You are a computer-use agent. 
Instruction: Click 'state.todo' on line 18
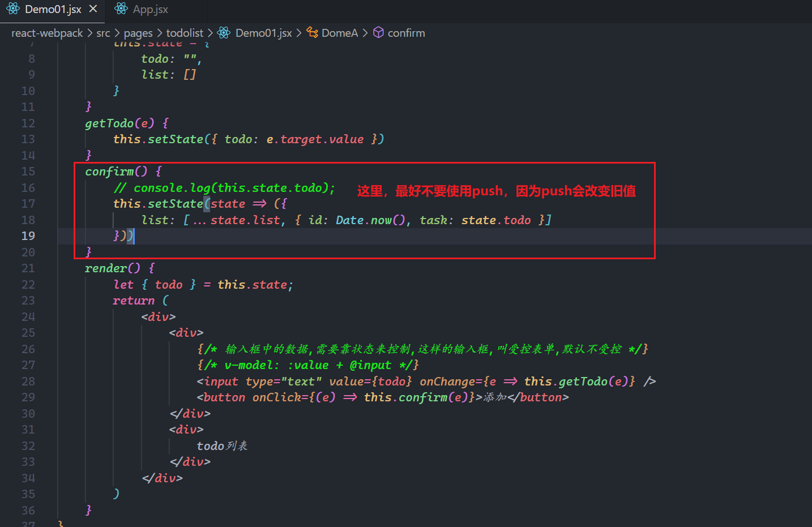(496, 220)
